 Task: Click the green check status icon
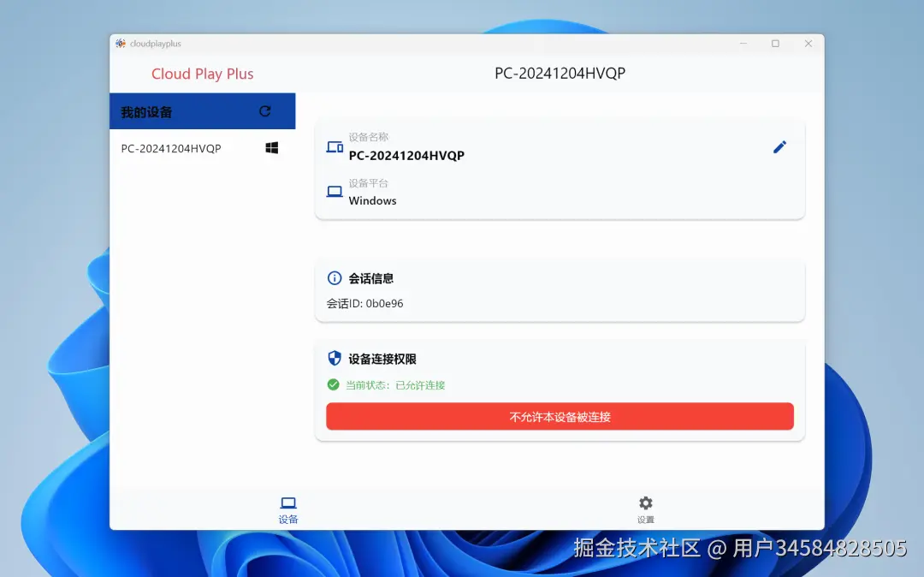[x=333, y=385]
